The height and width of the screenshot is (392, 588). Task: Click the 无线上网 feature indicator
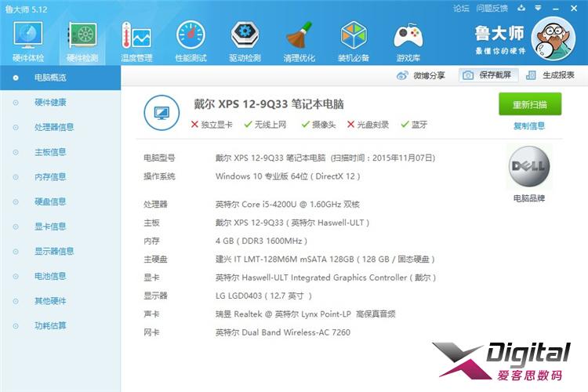tap(265, 125)
